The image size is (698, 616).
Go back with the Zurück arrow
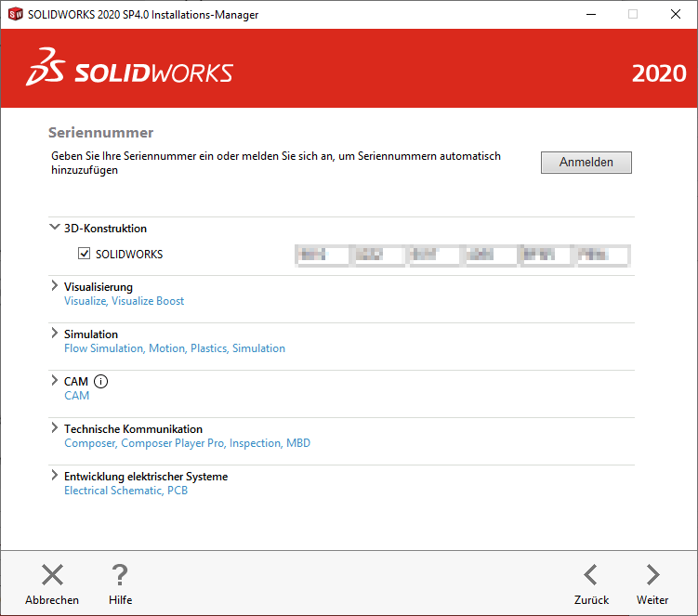[x=591, y=575]
